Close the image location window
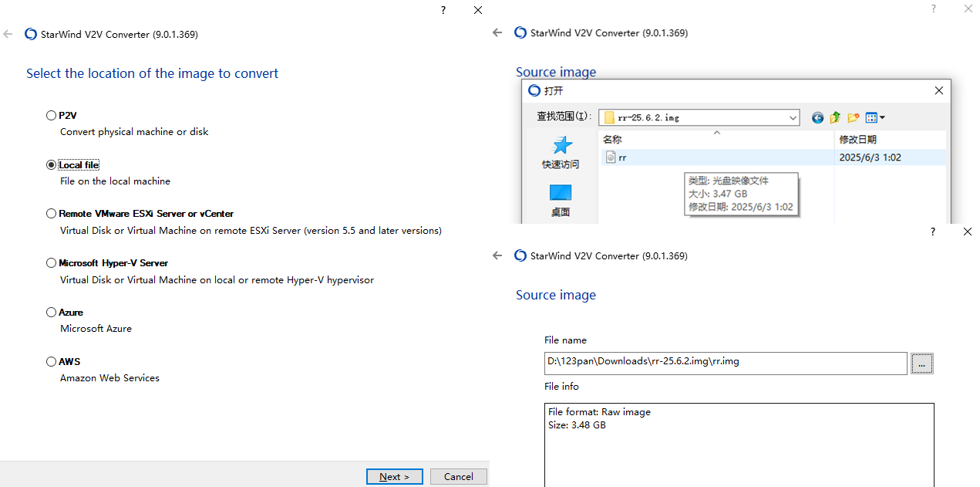 (478, 10)
